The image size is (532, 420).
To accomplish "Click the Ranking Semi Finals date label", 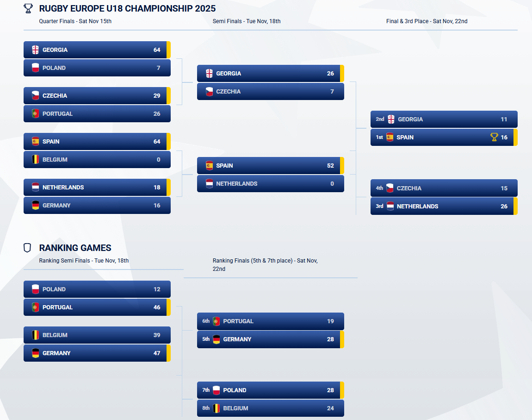I will [x=84, y=261].
